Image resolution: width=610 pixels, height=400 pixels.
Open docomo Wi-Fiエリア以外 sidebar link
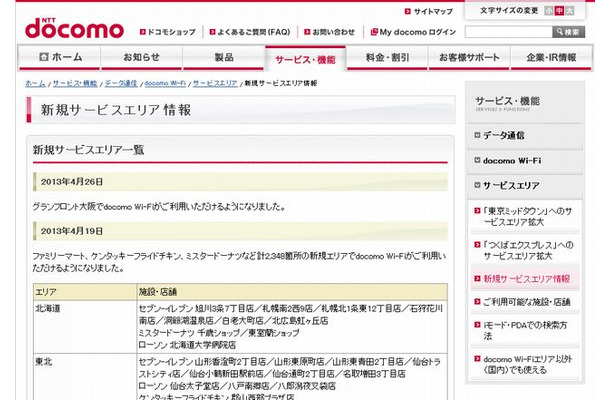coord(528,364)
